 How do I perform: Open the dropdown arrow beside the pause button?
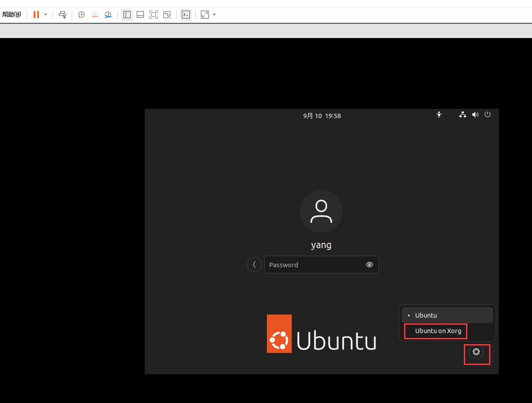pos(46,15)
